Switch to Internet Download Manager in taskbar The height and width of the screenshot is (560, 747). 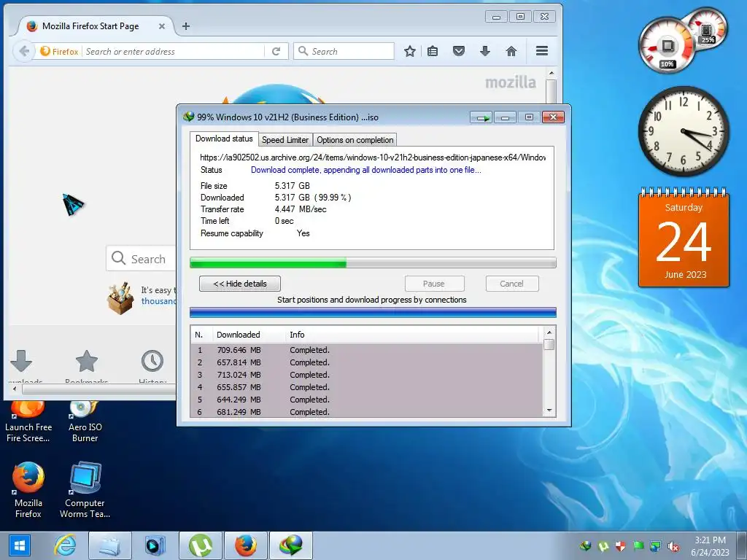click(x=291, y=545)
